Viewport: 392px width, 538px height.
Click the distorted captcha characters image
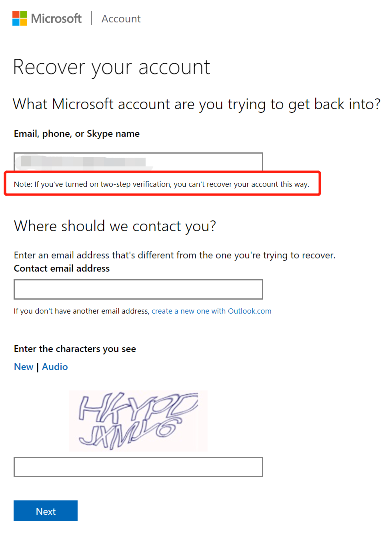coord(138,421)
